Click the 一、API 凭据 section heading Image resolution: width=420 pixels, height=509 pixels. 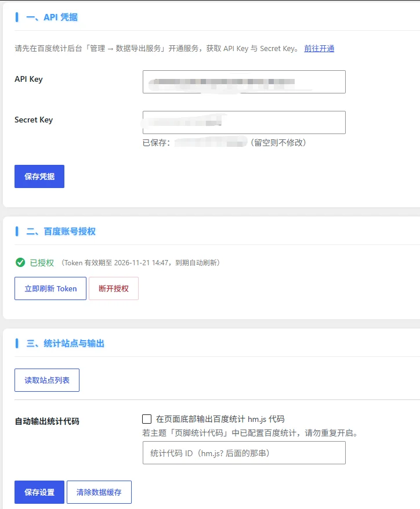[52, 17]
